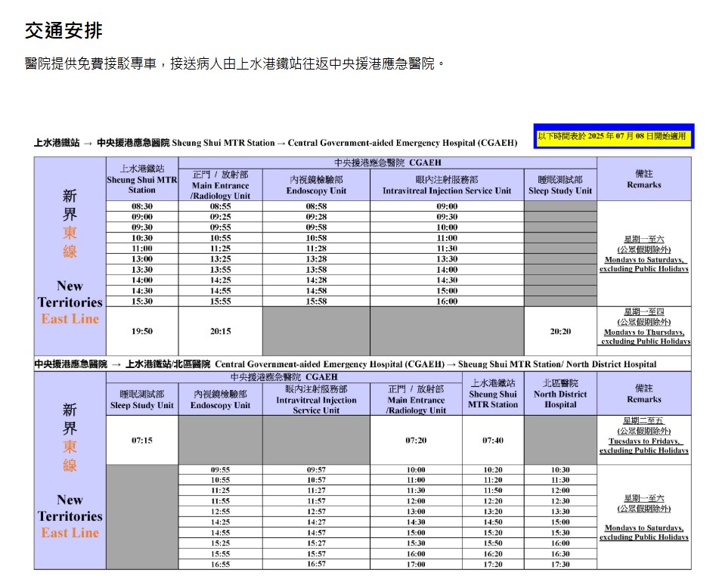Screen dimensions: 716x588
Task: Click the 10:20 MTR Station time cell
Action: coord(493,470)
